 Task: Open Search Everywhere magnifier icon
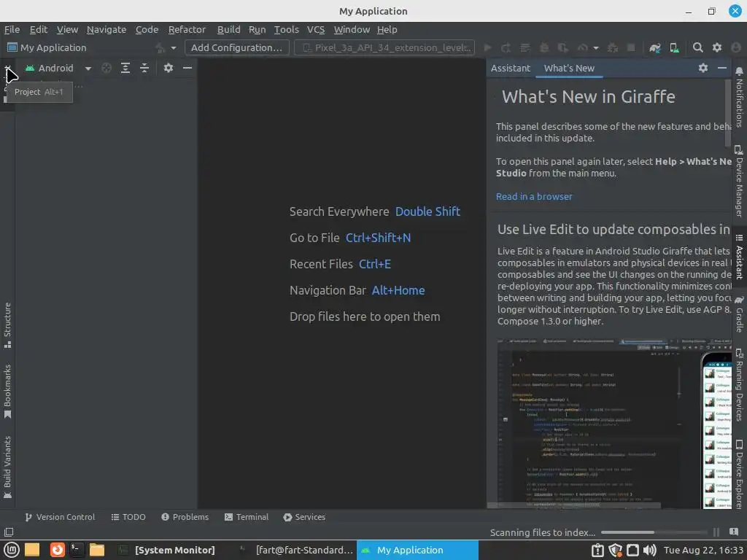coord(698,47)
